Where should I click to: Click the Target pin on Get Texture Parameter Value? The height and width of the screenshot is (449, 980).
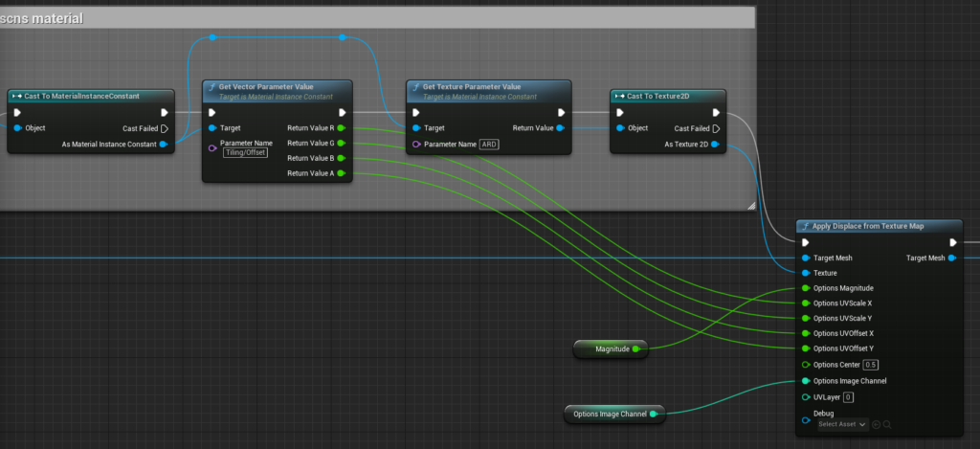click(x=416, y=128)
